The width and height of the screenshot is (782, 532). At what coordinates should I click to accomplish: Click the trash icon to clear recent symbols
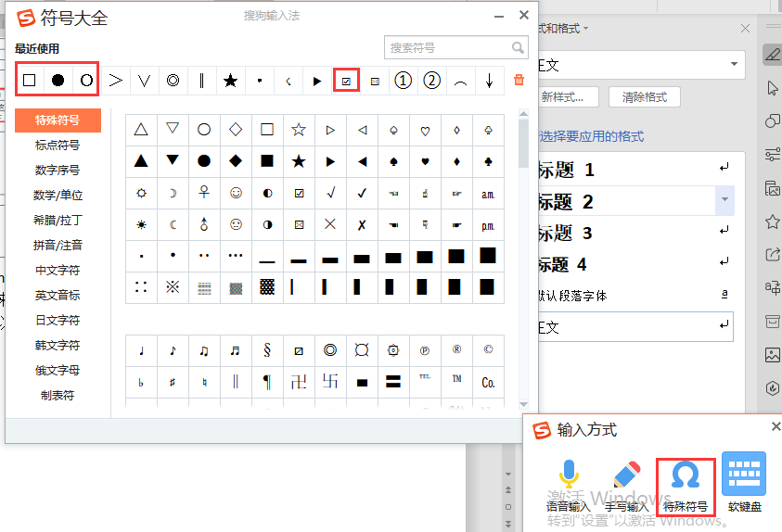(x=519, y=81)
